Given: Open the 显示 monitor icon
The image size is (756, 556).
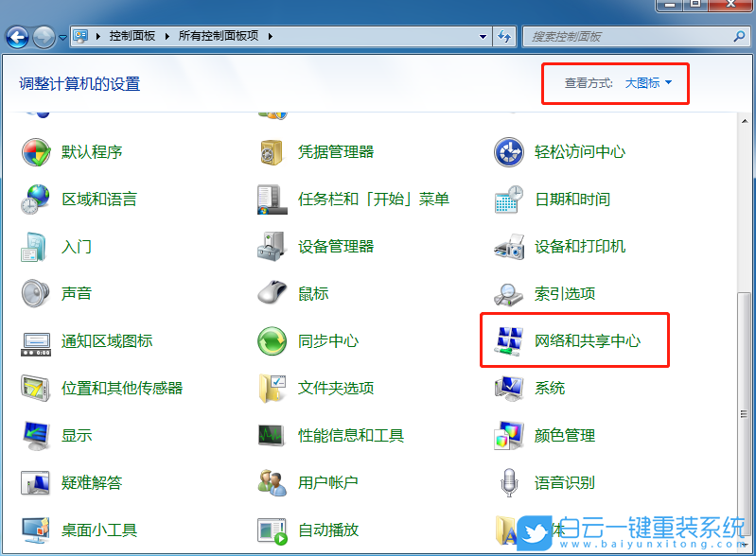Looking at the screenshot, I should click(36, 436).
